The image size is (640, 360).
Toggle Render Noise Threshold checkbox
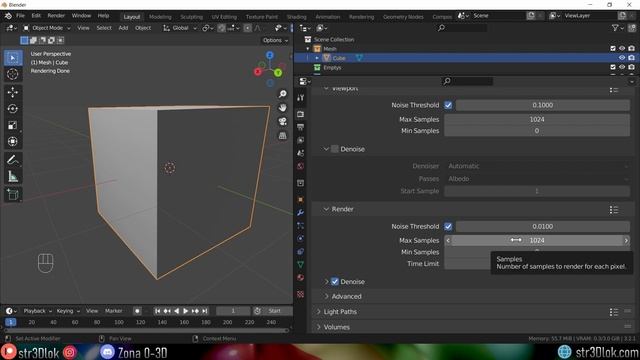pyautogui.click(x=448, y=226)
